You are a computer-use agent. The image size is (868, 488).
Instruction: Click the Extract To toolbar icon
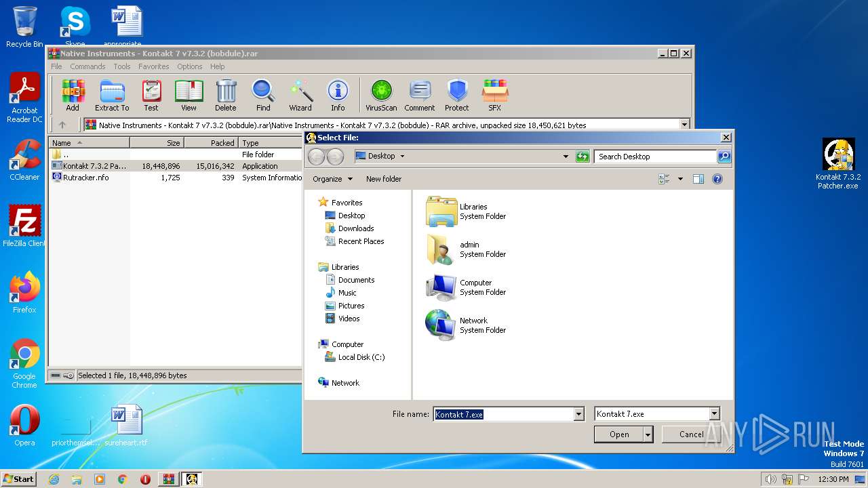pos(112,95)
